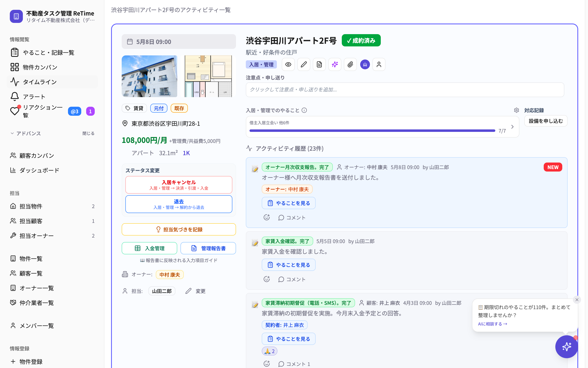Click 物件登録 in sidebar

click(x=52, y=361)
